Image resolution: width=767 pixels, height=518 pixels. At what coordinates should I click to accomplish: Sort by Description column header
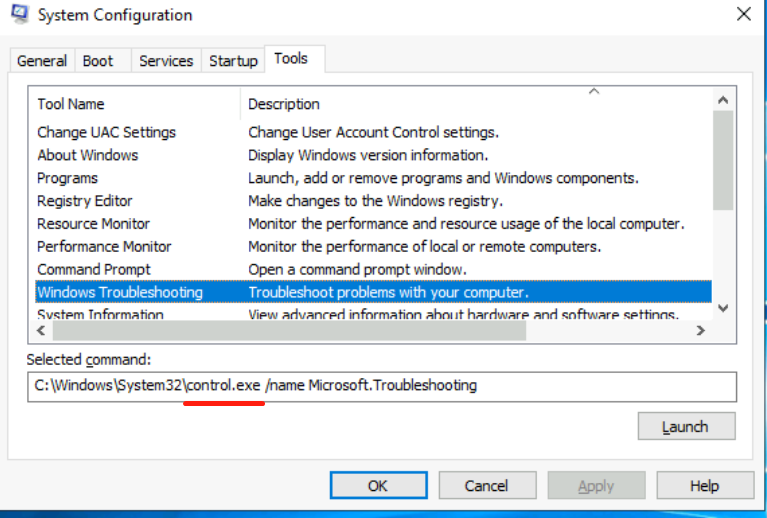tap(284, 104)
